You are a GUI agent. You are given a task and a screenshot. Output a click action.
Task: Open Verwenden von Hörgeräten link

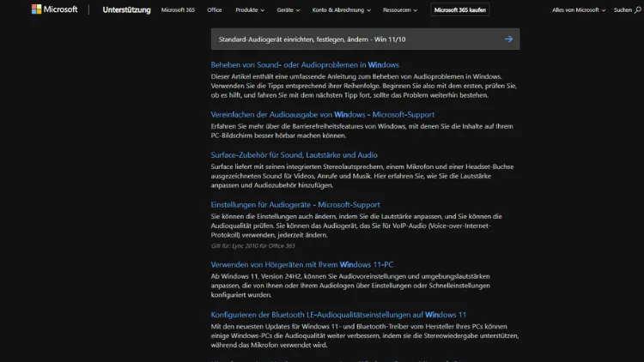tap(302, 264)
